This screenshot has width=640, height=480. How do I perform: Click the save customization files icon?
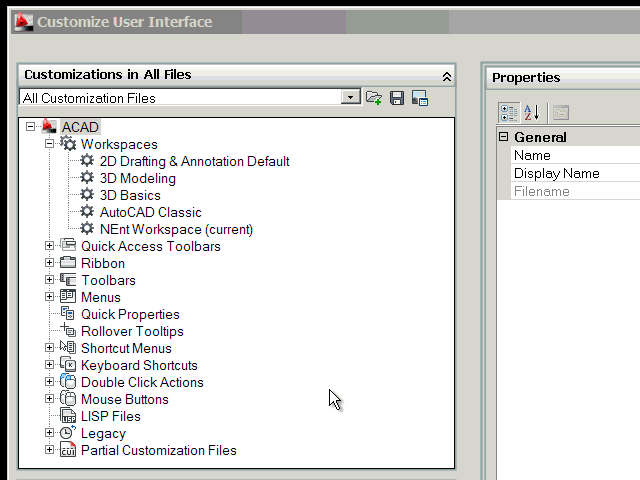397,98
